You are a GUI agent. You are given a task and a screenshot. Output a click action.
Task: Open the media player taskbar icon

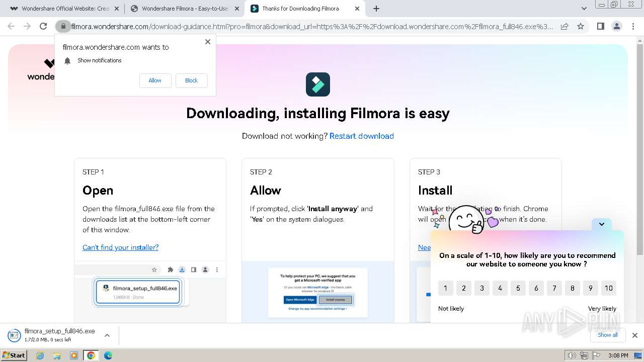[74, 355]
